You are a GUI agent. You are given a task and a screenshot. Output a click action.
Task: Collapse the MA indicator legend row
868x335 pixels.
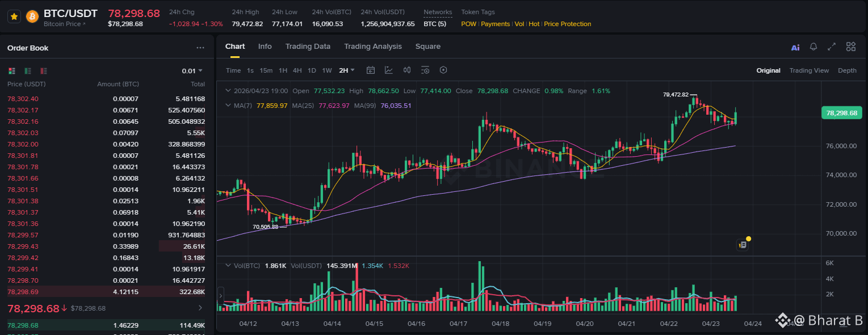click(228, 106)
